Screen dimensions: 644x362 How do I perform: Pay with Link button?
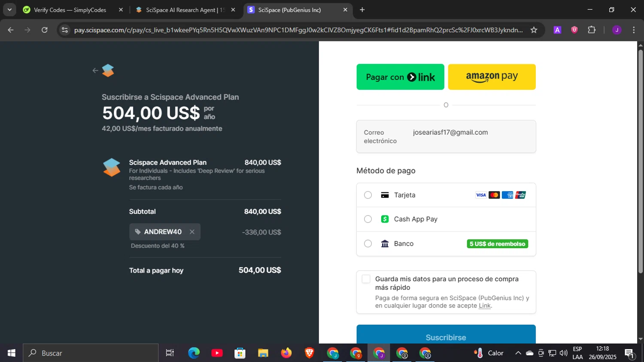pos(400,77)
